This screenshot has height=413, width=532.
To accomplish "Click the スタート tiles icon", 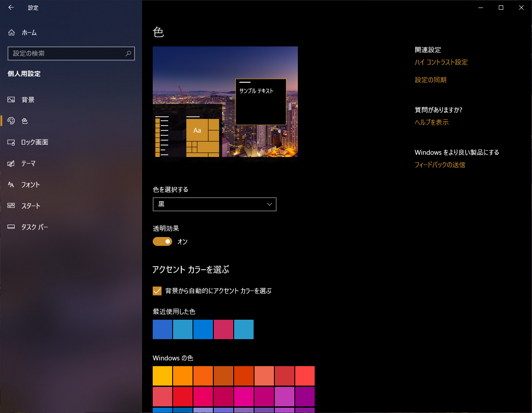I will click(12, 206).
